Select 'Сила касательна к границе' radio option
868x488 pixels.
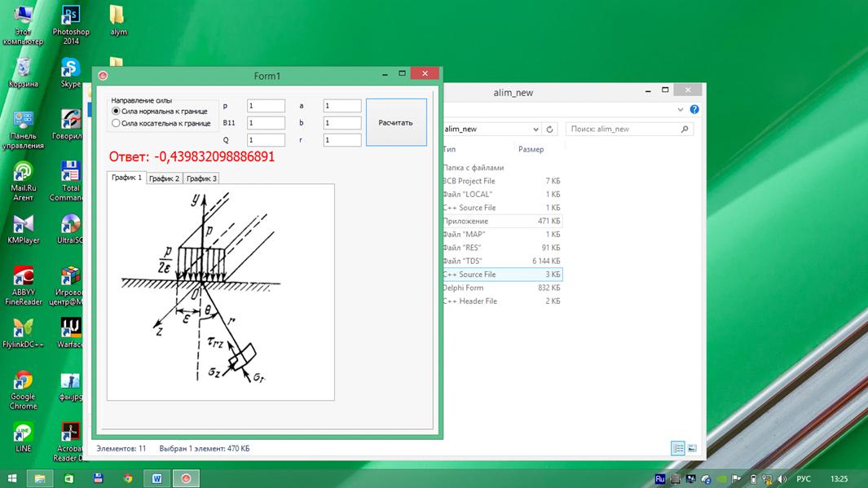click(116, 124)
